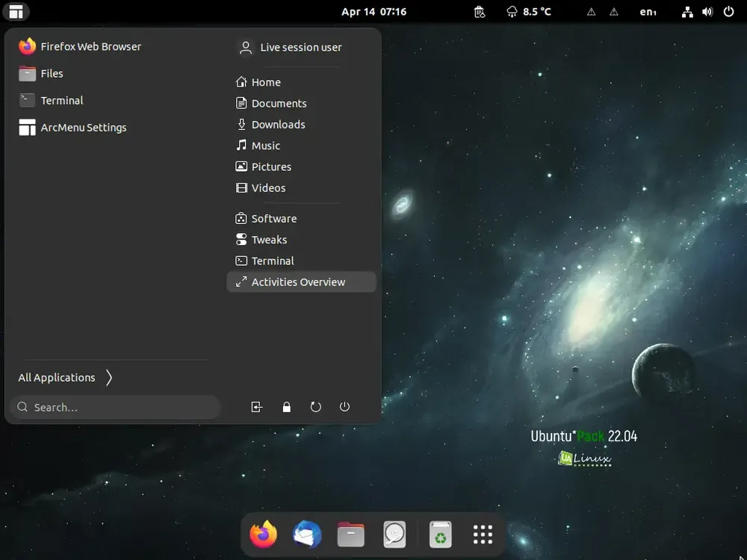Open the volume speaker icon in top bar
Screen dimensions: 747x560
coord(707,12)
